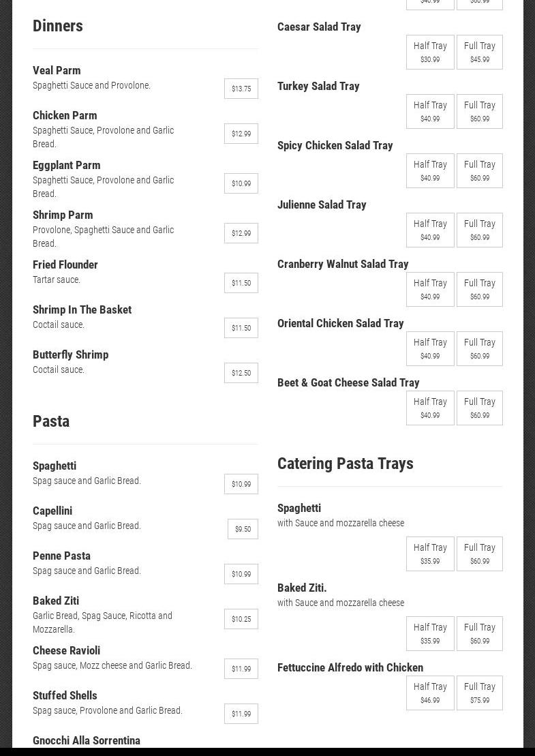
Task: Select Capellini $9.50 price button
Action: point(243,529)
